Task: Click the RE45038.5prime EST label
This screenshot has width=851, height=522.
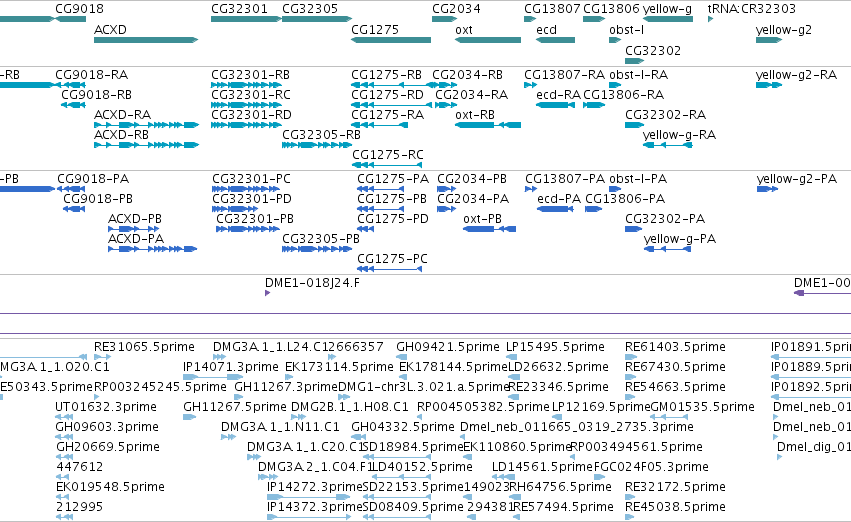Action: [x=675, y=507]
